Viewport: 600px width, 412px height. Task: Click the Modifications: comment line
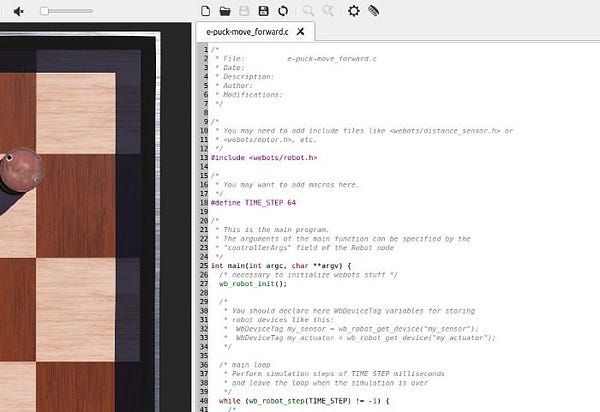point(249,94)
